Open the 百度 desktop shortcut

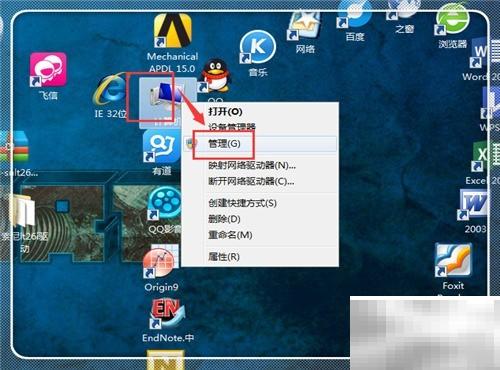pyautogui.click(x=355, y=15)
